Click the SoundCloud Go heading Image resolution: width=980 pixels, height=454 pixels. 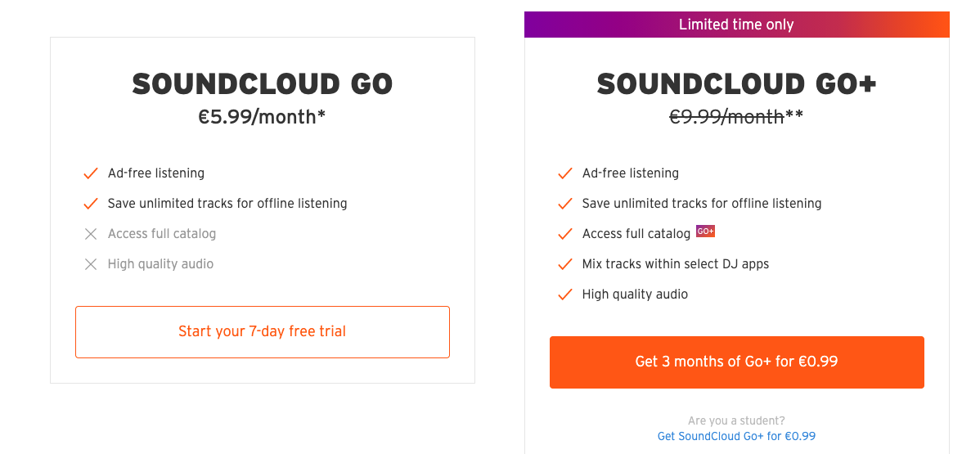263,83
